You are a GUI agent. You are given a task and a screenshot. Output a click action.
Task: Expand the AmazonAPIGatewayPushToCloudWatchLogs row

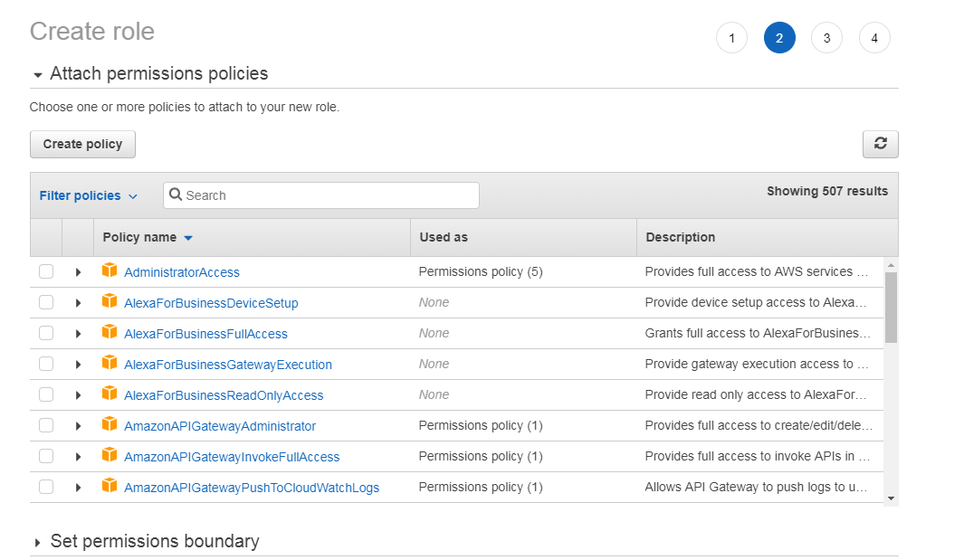coord(78,488)
